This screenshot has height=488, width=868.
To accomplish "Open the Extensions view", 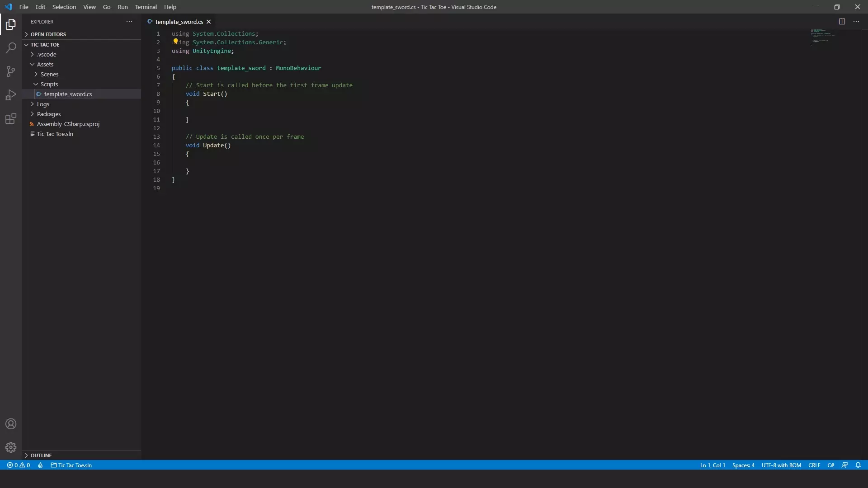I will coord(10,119).
